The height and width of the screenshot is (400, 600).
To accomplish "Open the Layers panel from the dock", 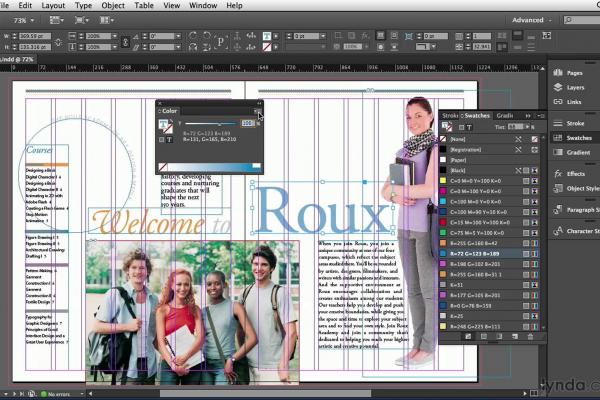I will (x=573, y=88).
